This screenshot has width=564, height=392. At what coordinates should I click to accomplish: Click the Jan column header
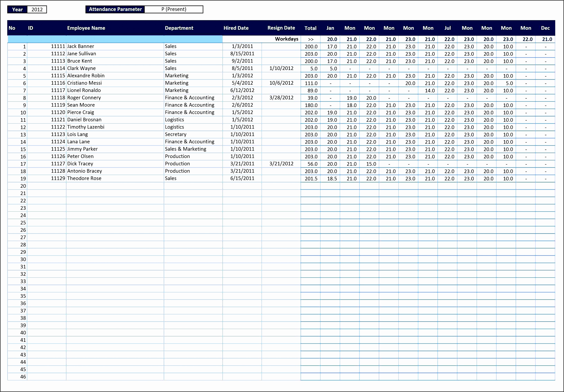click(x=330, y=28)
